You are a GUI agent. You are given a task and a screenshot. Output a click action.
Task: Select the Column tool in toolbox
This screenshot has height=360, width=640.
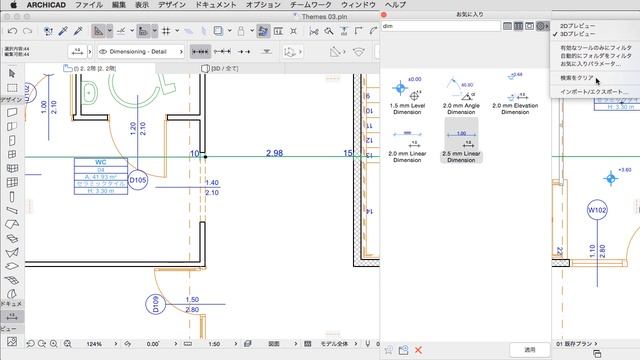[12, 197]
